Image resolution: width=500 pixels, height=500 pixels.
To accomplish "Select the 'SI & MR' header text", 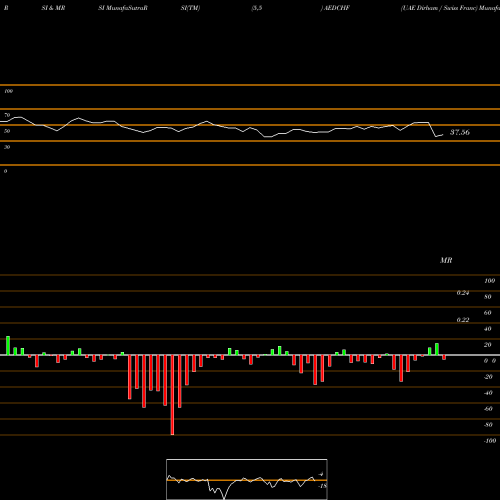I will [53, 8].
